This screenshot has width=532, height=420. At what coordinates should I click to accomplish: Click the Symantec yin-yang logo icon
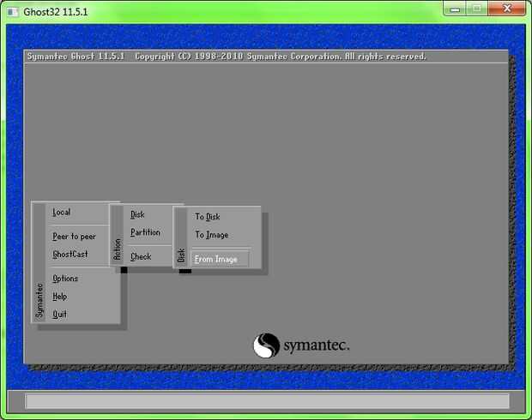266,345
